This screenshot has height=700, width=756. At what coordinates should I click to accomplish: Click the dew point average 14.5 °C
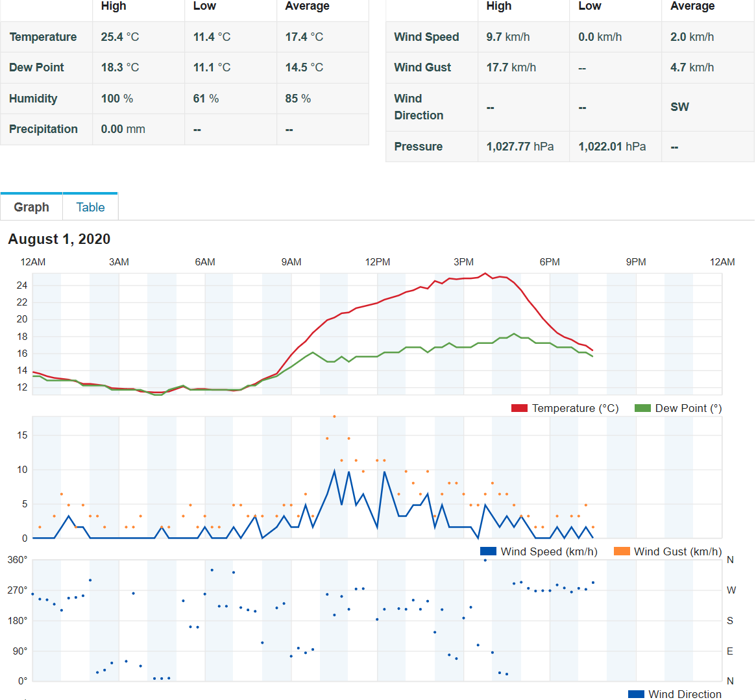(304, 67)
